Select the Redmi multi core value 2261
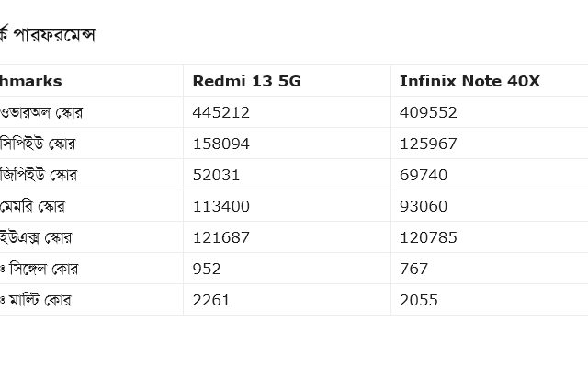Viewport: 588px width, 368px height. (211, 300)
